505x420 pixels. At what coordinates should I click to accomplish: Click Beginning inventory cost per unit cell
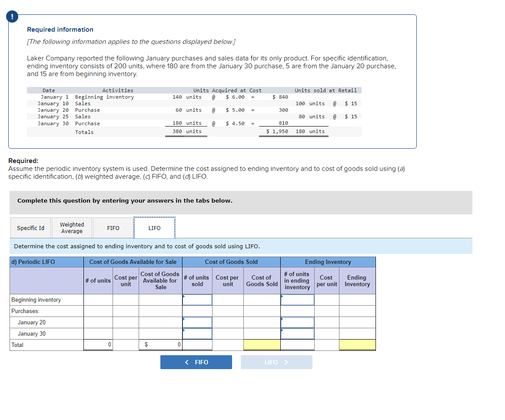(126, 300)
